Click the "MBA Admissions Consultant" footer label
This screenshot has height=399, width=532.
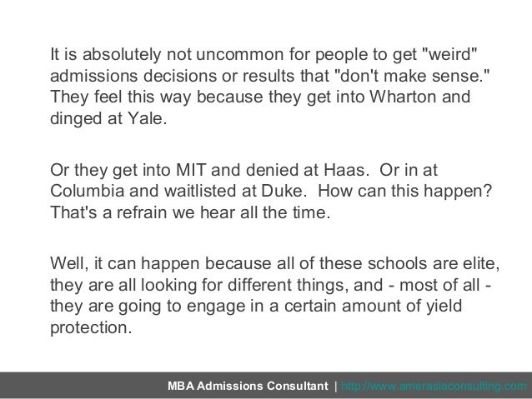coord(248,387)
